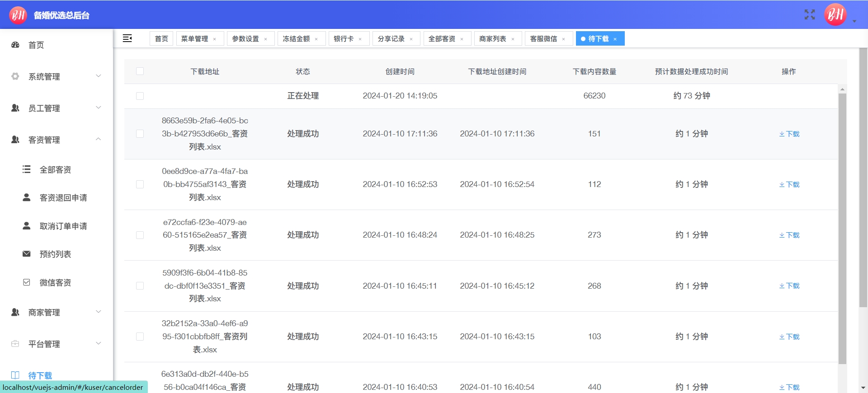Expand the 平台管理 menu chevron
The height and width of the screenshot is (393, 868).
99,343
